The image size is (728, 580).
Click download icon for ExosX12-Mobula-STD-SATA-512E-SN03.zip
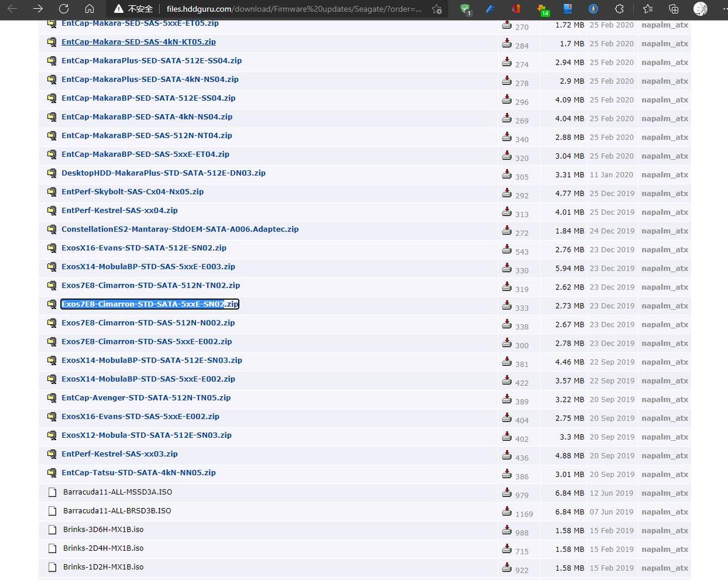click(x=506, y=437)
